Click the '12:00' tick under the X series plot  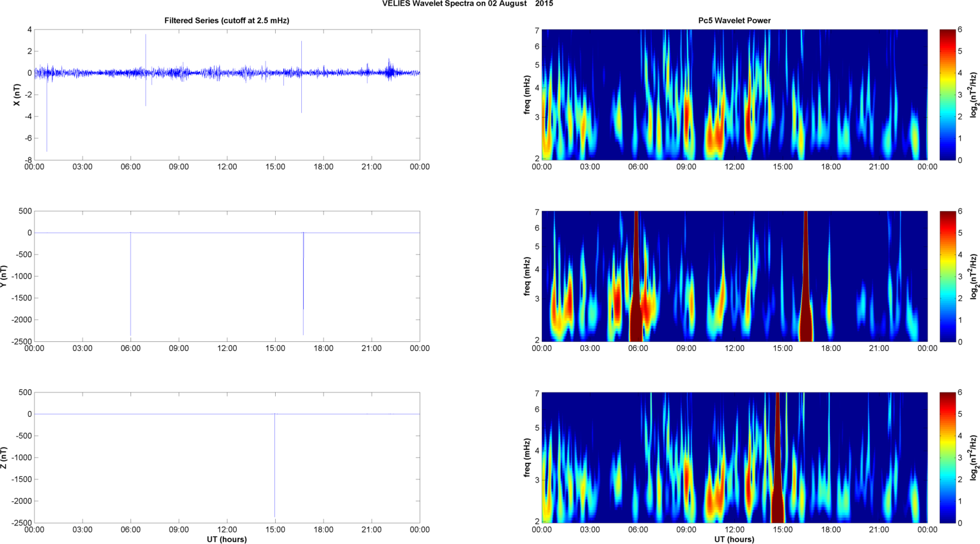[x=227, y=167]
